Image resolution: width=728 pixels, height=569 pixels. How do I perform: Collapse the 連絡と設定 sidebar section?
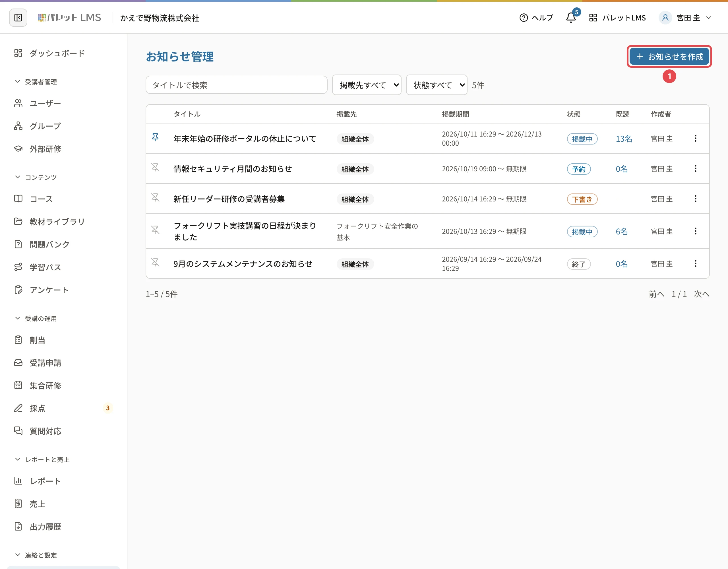(36, 555)
